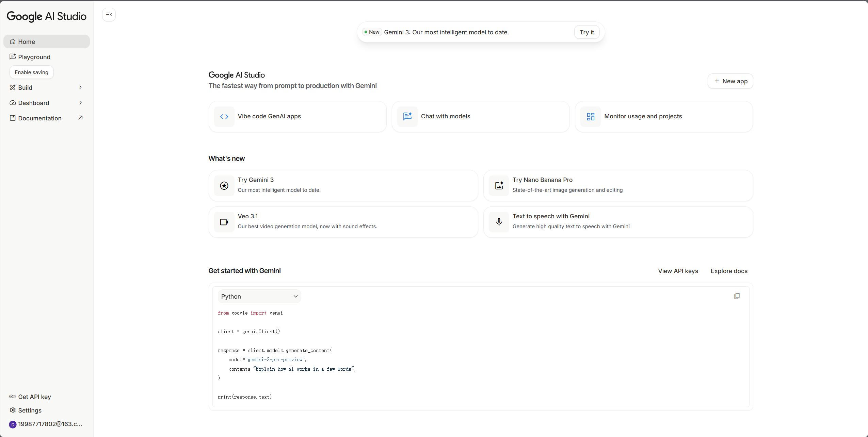Go to Playground in the sidebar
This screenshot has width=868, height=437.
coord(34,57)
